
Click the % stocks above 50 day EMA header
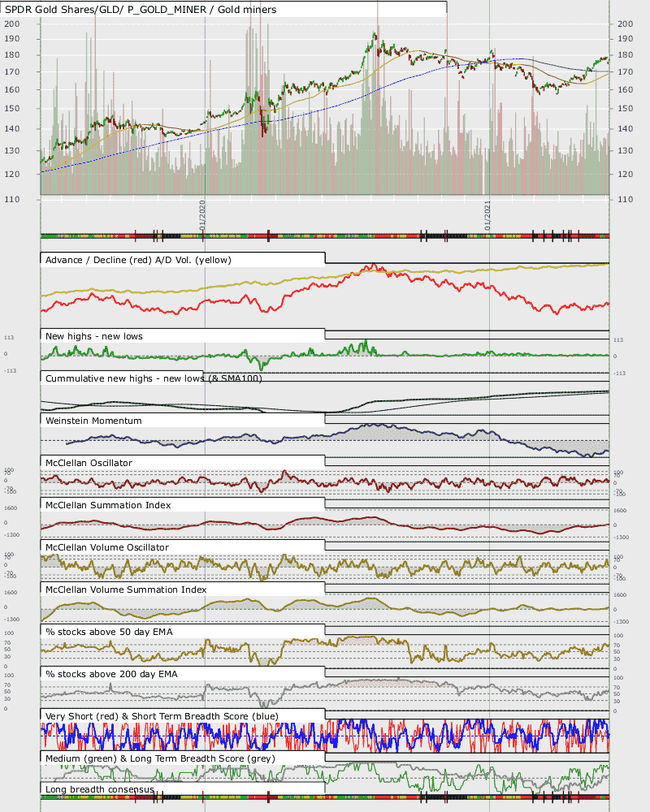[x=109, y=632]
